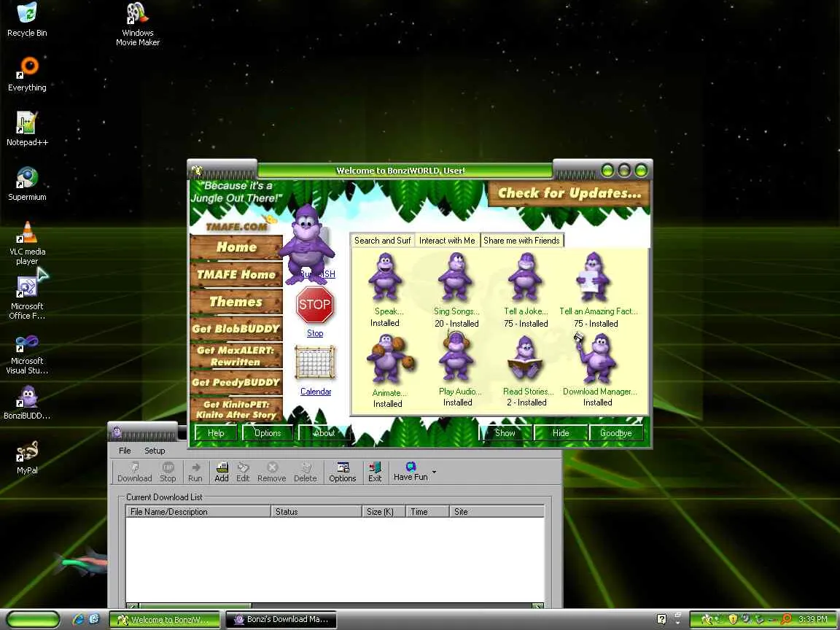Open Internet Explorer quick launch icon
Screen dimensions: 840x630
tap(79, 619)
